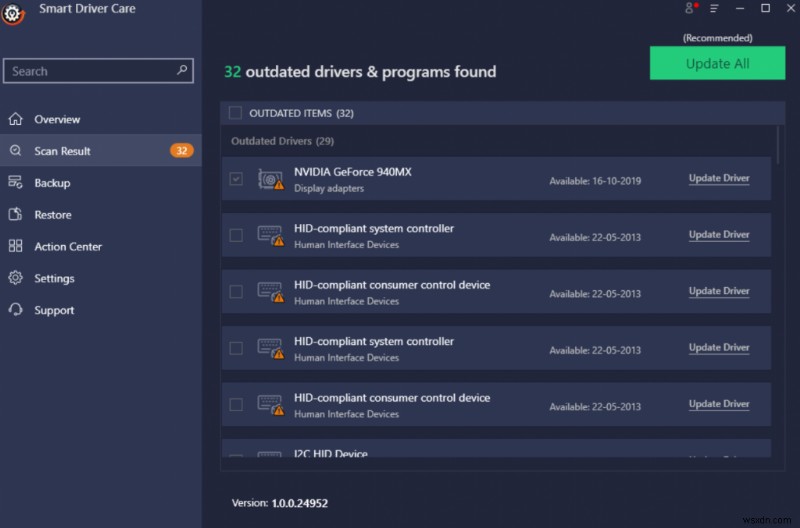Screen dimensions: 800x528
Task: Open the Action Center section
Action: tap(101, 246)
